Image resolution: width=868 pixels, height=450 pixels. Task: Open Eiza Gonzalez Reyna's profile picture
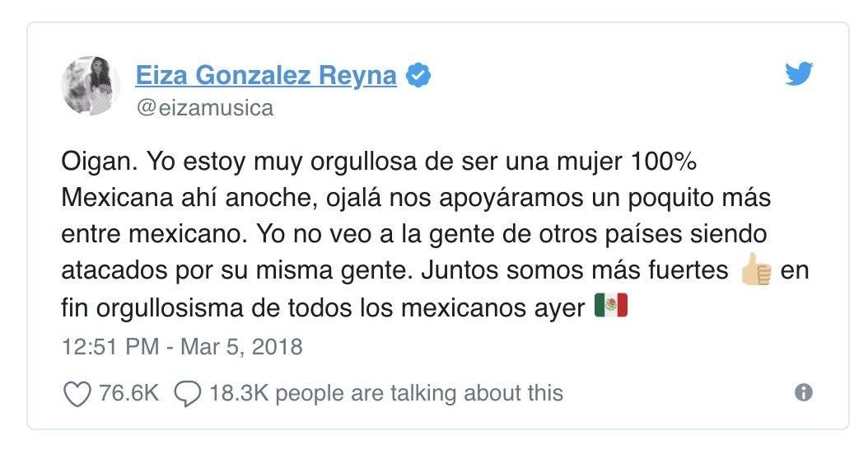tap(91, 86)
